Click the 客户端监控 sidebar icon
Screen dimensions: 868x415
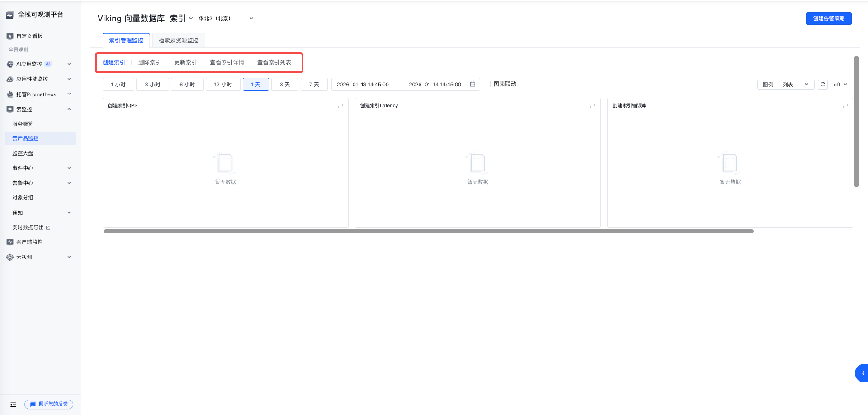click(x=10, y=242)
